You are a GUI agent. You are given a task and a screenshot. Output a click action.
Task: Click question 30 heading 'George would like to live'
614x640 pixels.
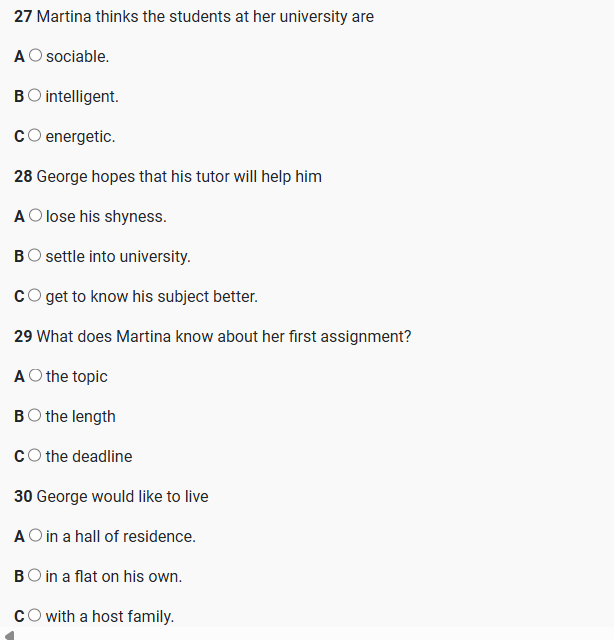click(x=111, y=497)
